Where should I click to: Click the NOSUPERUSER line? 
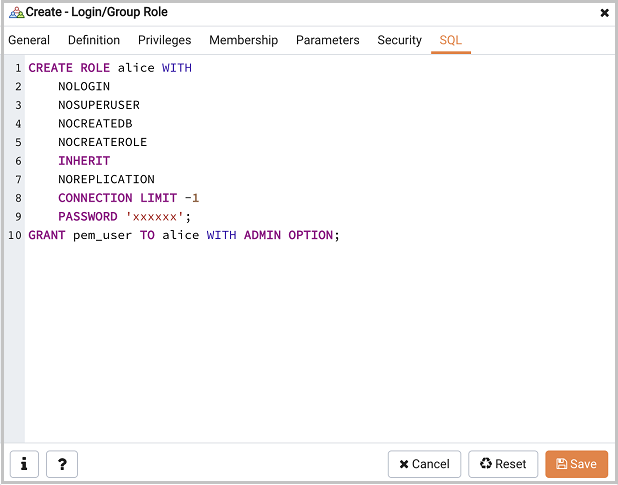[99, 105]
